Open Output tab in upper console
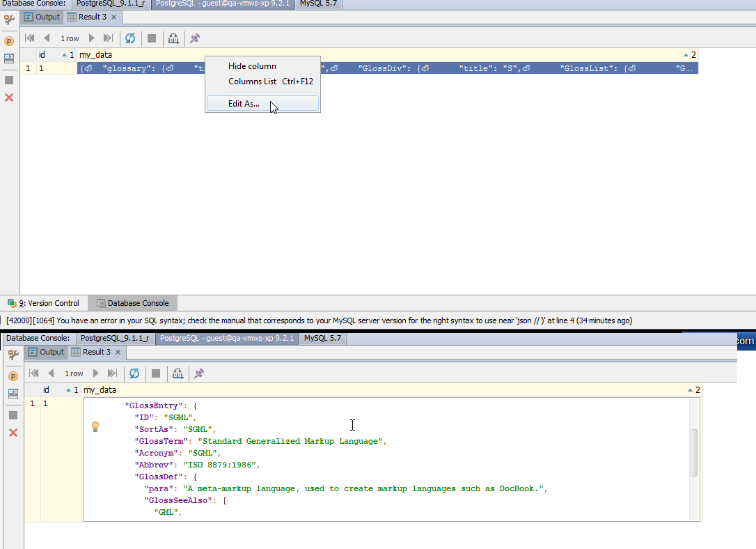The width and height of the screenshot is (756, 549). click(x=42, y=17)
